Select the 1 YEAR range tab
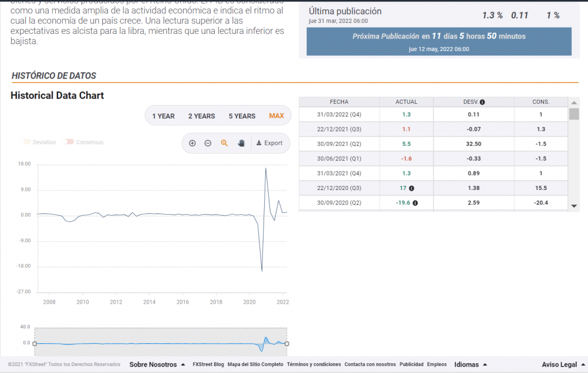Image resolution: width=588 pixels, height=373 pixels. 163,116
